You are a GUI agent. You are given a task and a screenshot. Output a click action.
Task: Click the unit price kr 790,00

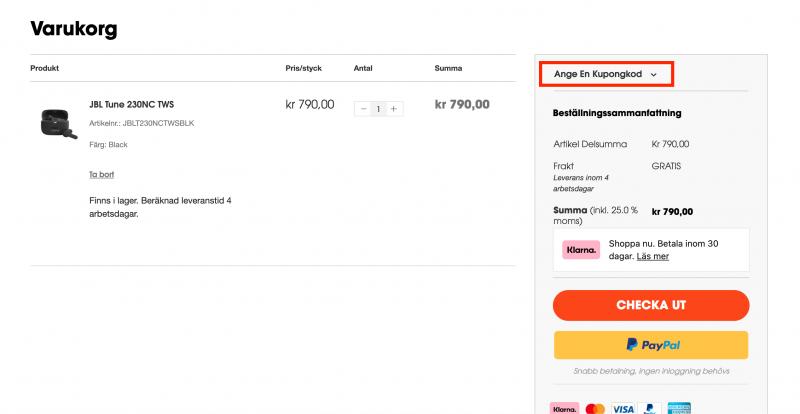[x=310, y=105]
